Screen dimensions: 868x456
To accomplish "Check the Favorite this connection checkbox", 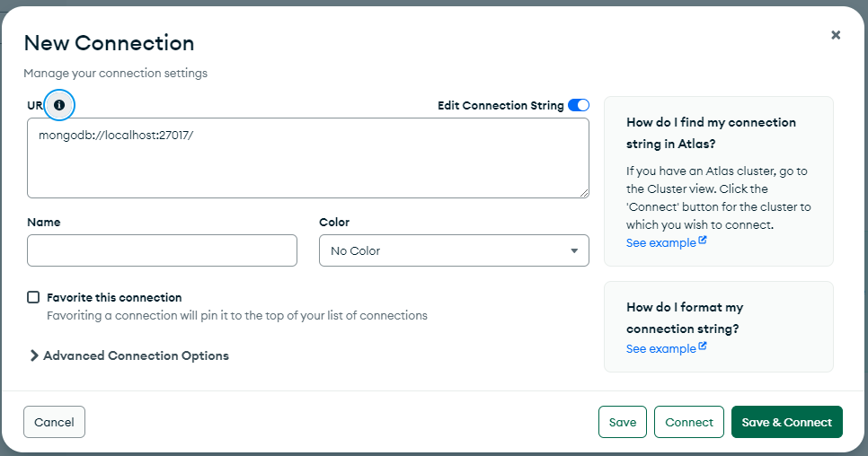I will (34, 297).
